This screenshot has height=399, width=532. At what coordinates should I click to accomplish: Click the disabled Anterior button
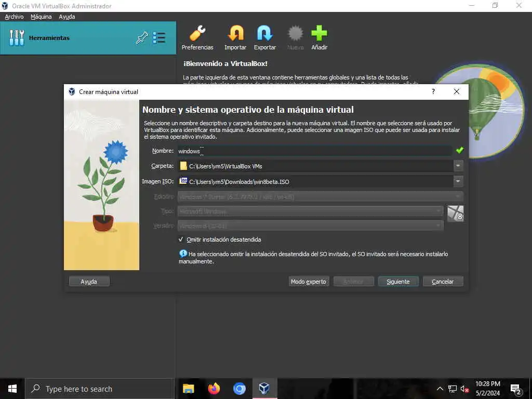pos(353,281)
